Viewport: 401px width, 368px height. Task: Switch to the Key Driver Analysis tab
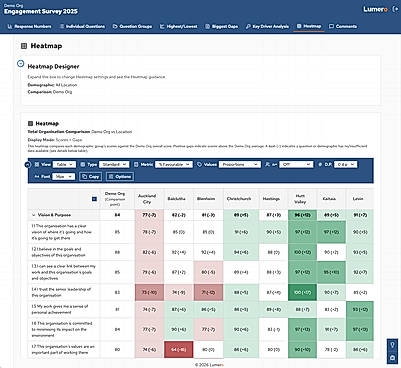coord(267,26)
